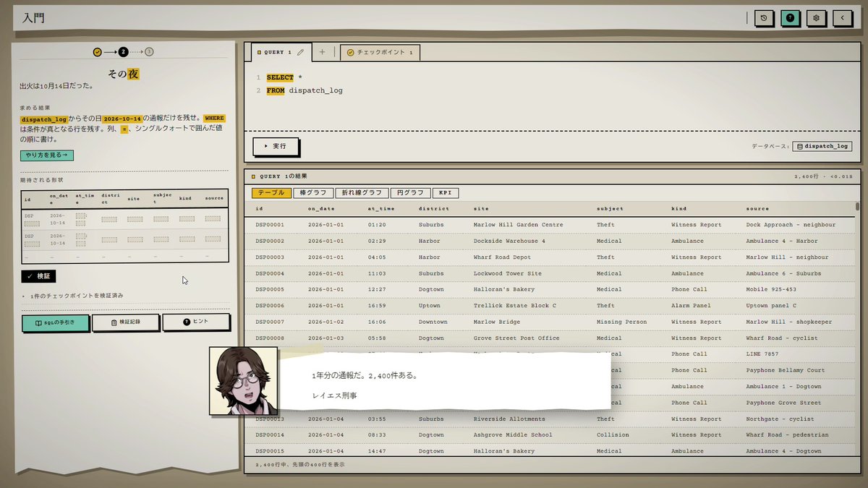The image size is (868, 488).
Task: Sort by the kind column header
Action: [678, 208]
